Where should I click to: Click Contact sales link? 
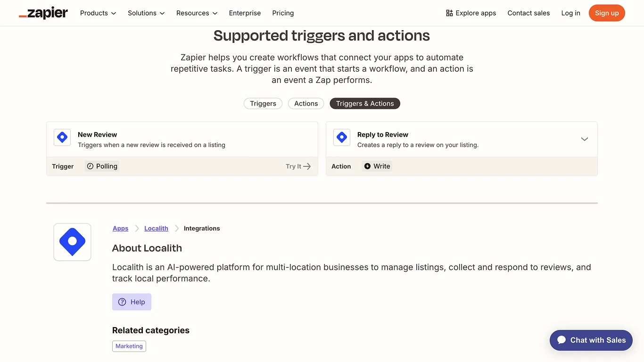pos(528,13)
